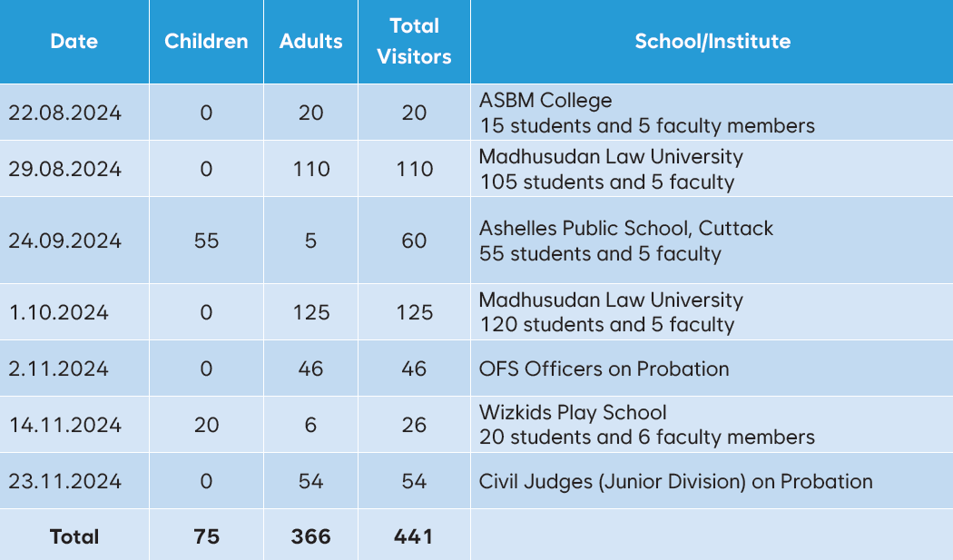
Task: Click Civil Judges (Junior Division) entry
Action: [675, 481]
